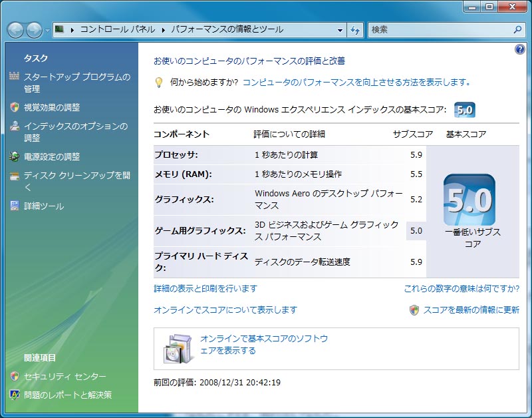Expand the arrow before コントロール パネル
This screenshot has width=532, height=418.
click(72, 30)
